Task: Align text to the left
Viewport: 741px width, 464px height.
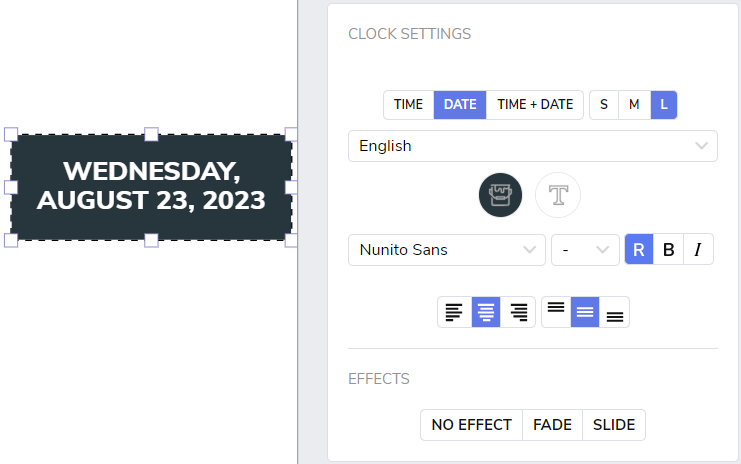Action: point(454,312)
